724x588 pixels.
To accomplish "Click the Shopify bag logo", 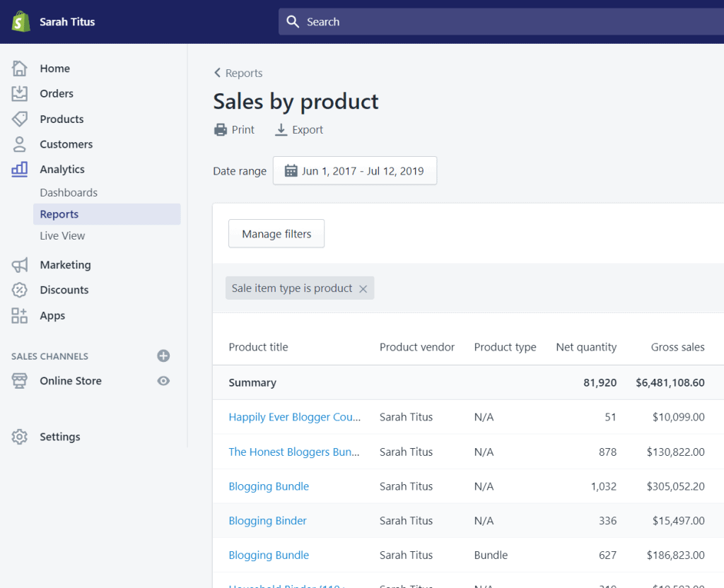I will 21,22.
